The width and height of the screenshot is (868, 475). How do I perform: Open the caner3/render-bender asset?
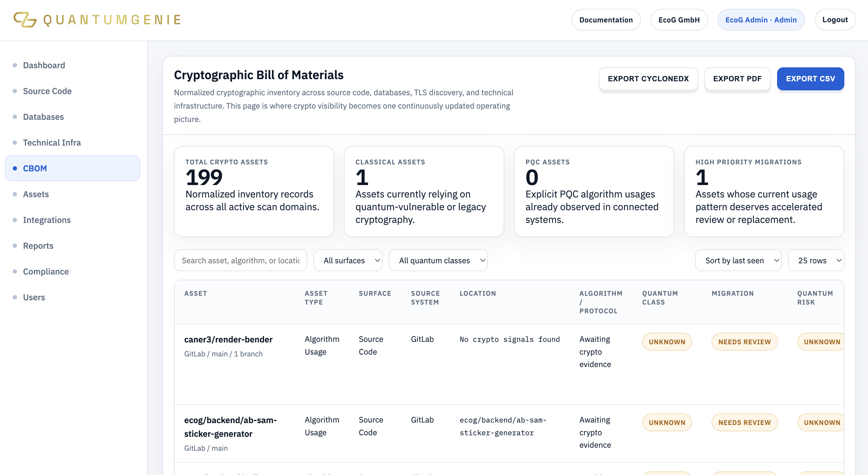(228, 339)
